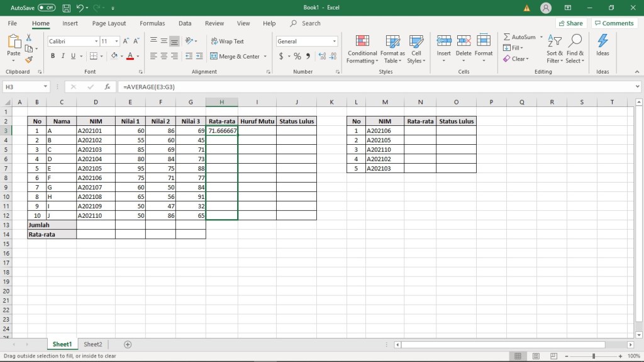Click the Insert Function fx icon

[x=108, y=87]
